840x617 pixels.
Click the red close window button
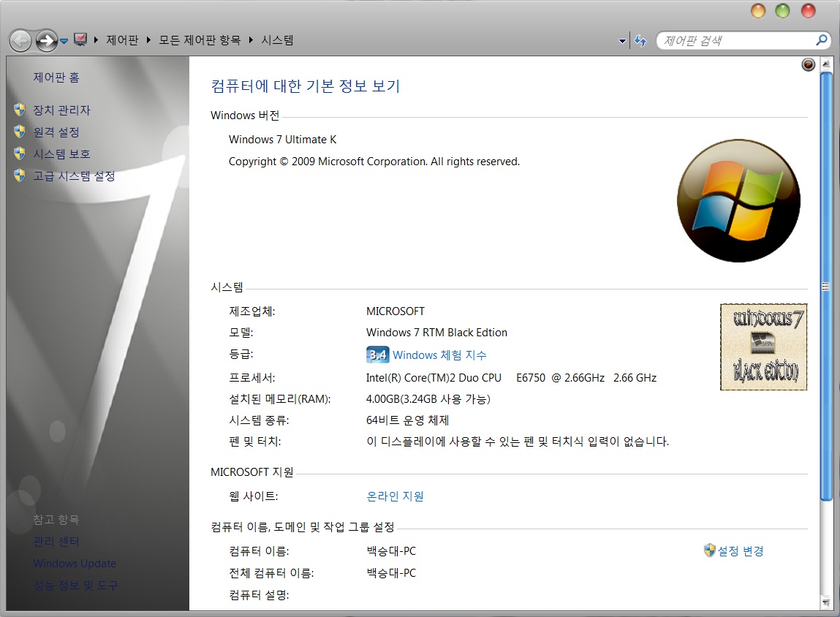(808, 11)
